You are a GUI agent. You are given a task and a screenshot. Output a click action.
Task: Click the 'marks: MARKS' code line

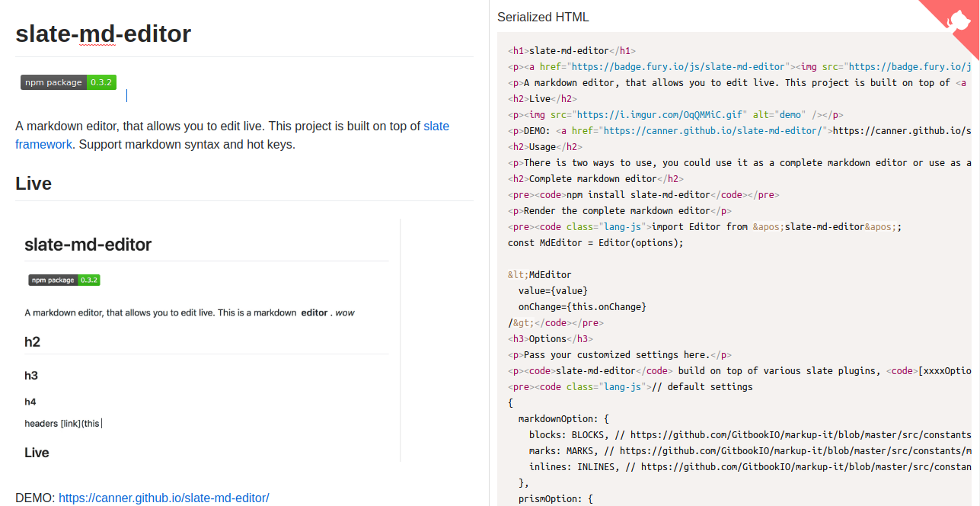[750, 451]
